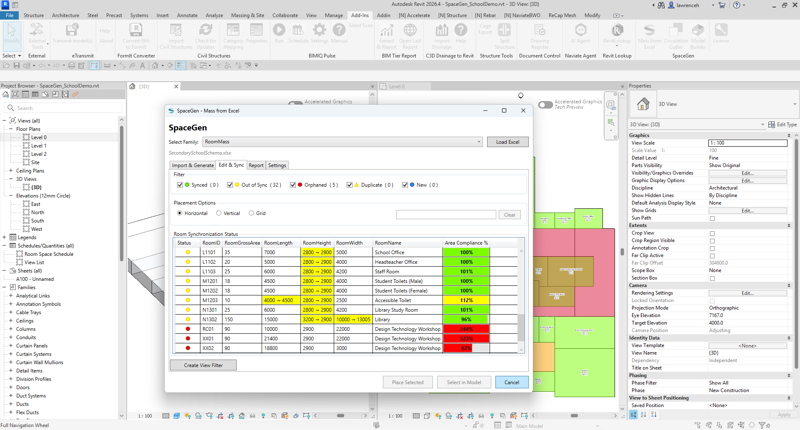Open Category Mapping ribbon tool

point(233,36)
